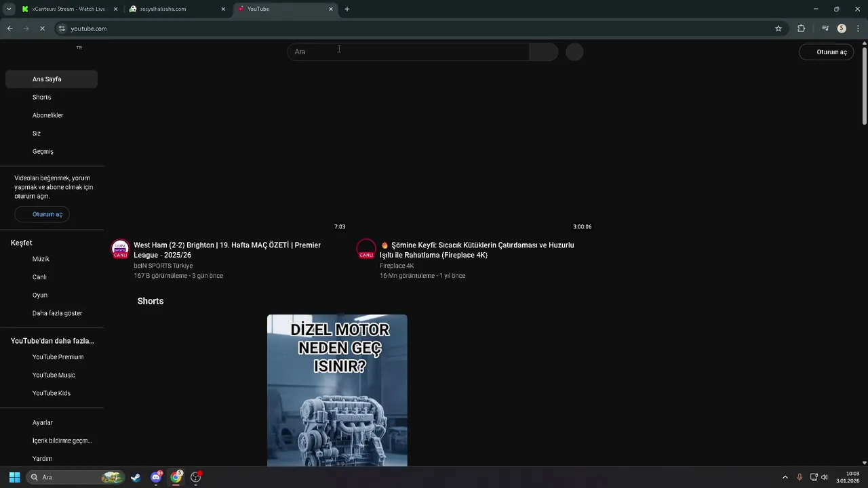868x488 pixels.
Task: Open Geçmiş in the sidebar
Action: click(52, 151)
